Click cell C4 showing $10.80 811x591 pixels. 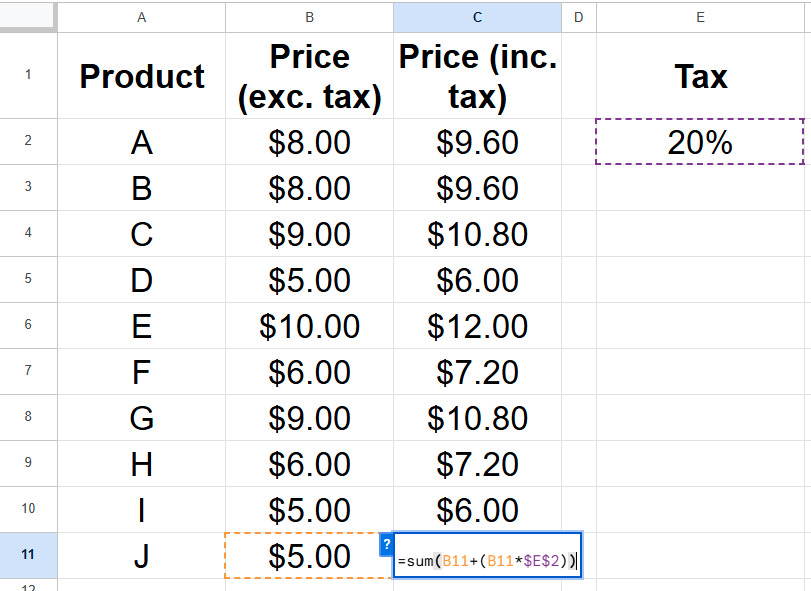(477, 234)
